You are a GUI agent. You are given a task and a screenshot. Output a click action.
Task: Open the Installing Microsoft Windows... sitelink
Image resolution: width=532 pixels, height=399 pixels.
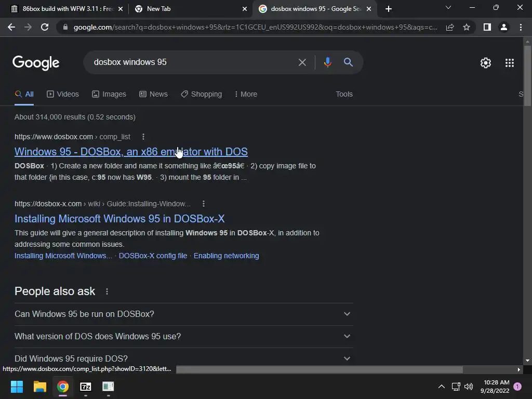click(x=63, y=256)
